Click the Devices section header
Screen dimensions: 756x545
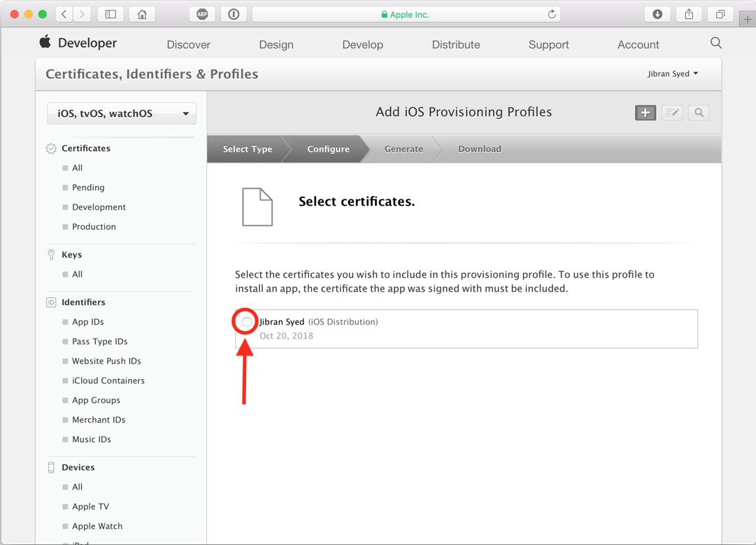78,467
